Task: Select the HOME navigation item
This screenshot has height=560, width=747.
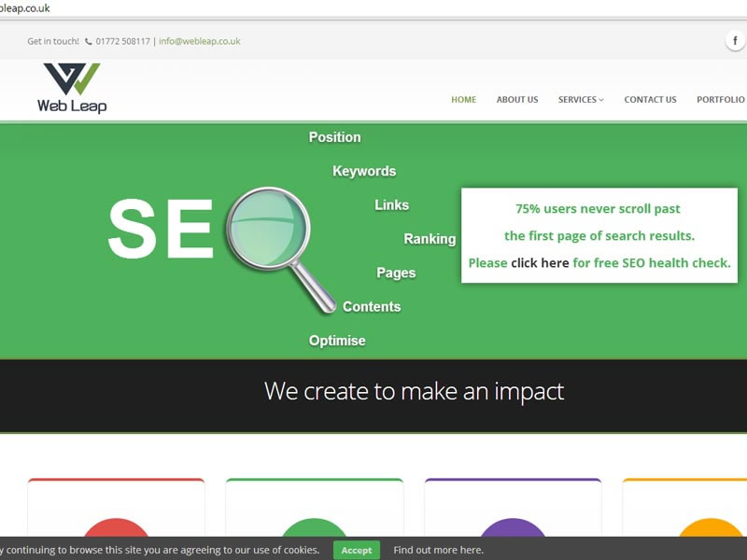Action: (464, 99)
